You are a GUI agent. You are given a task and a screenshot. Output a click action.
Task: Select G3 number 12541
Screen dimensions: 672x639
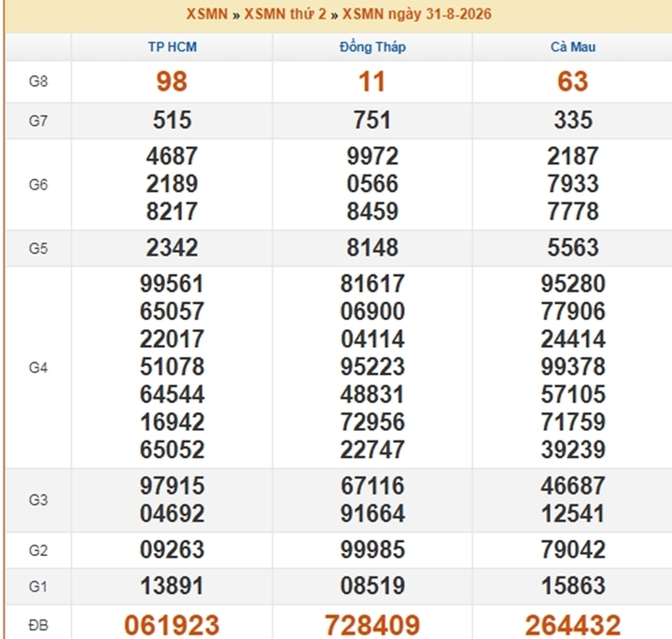[573, 513]
